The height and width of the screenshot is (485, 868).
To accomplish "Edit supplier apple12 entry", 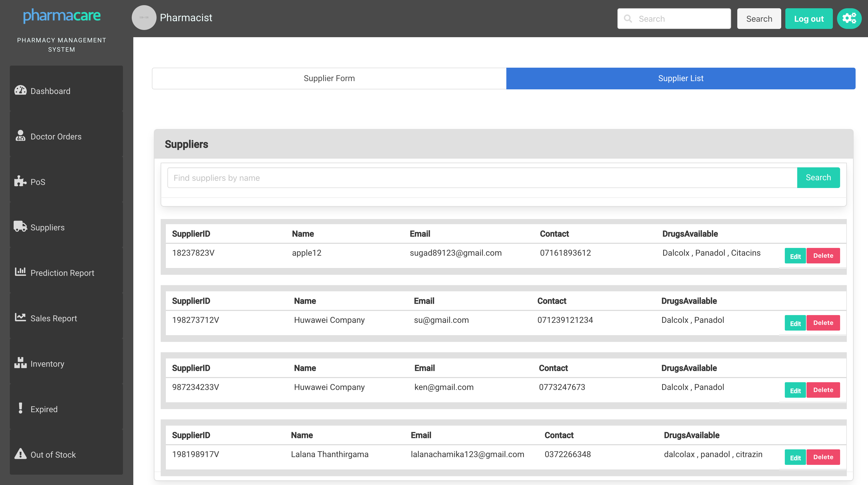I will [x=795, y=256].
